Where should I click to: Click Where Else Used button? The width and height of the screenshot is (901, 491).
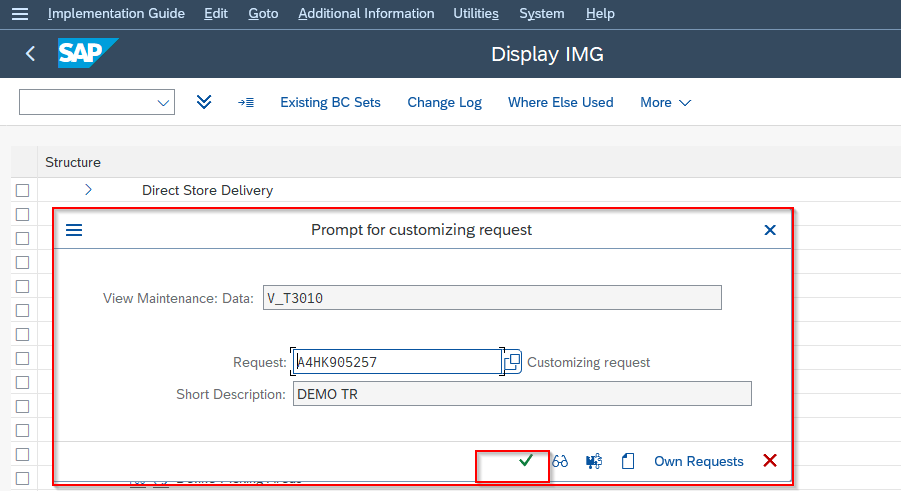tap(561, 102)
